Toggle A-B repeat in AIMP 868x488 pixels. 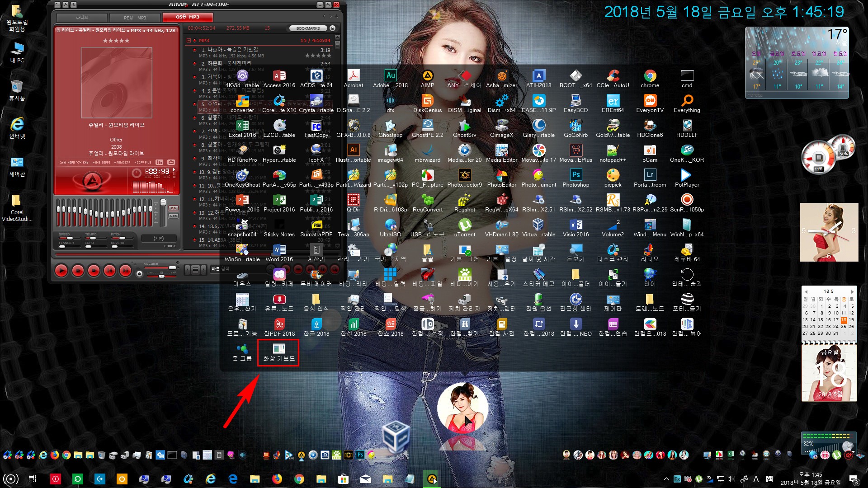point(101,162)
